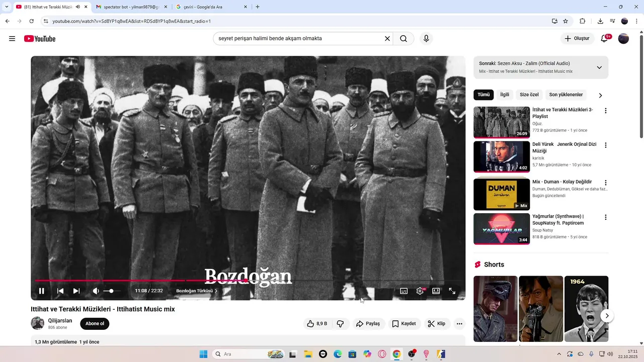The height and width of the screenshot is (362, 644).
Task: Skip to the next video
Action: coord(76,291)
